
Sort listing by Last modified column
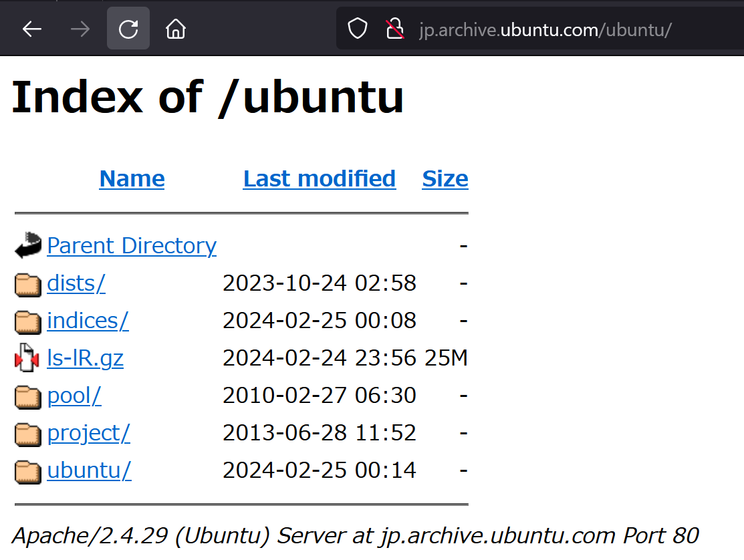point(319,178)
